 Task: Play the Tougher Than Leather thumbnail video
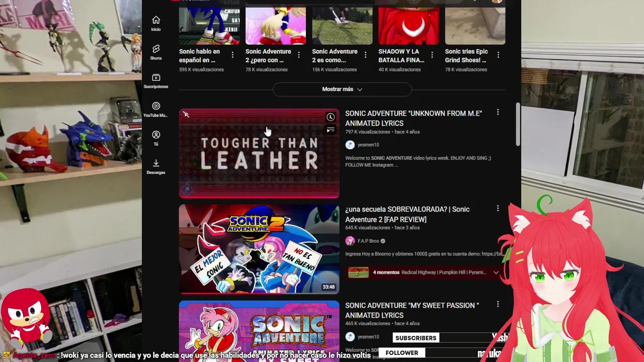click(259, 153)
